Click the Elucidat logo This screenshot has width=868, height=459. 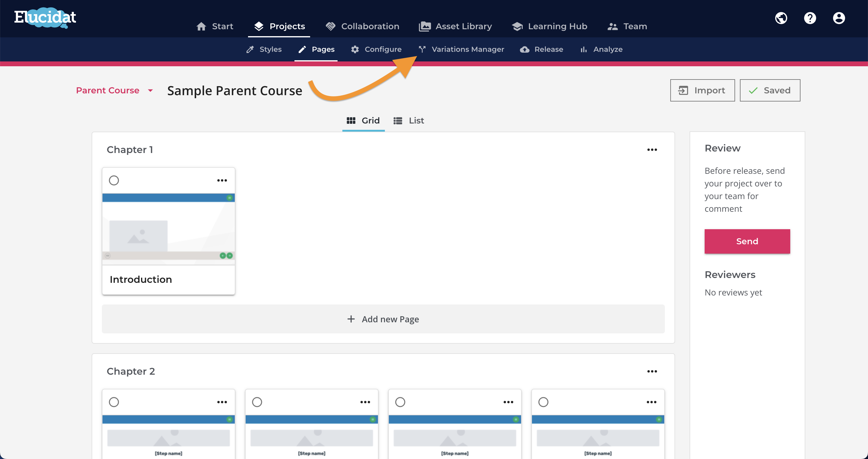pyautogui.click(x=45, y=17)
